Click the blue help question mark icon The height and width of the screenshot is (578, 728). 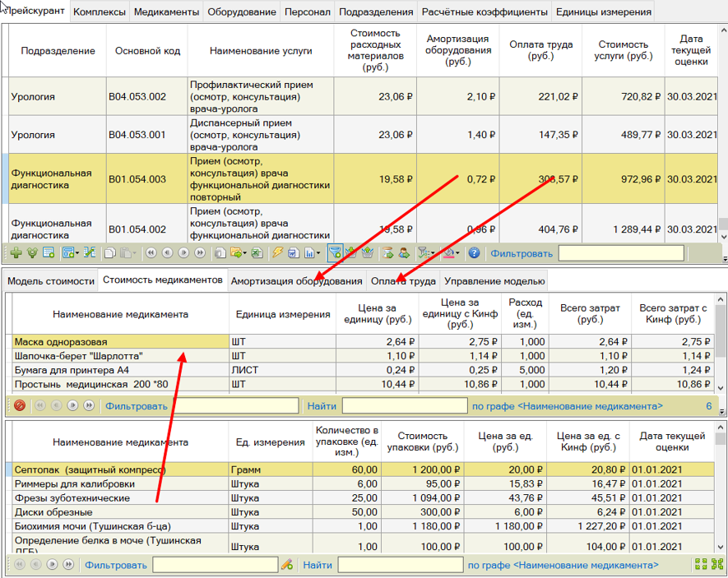(x=474, y=252)
